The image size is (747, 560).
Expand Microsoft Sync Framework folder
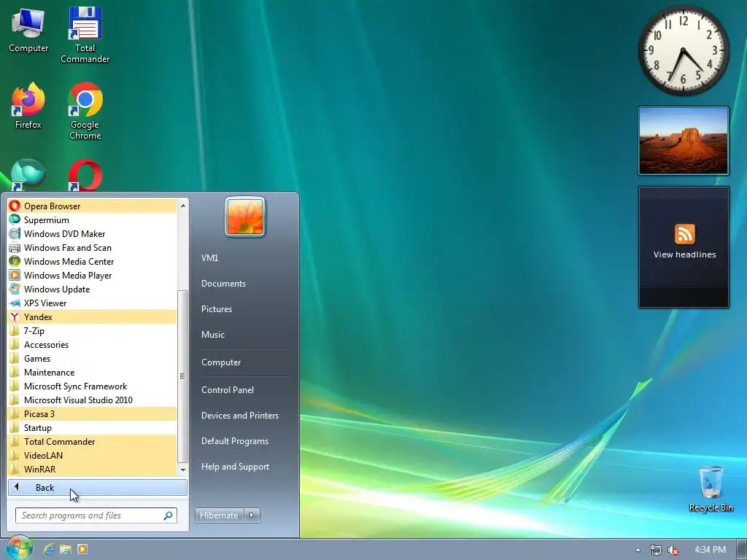pos(92,386)
